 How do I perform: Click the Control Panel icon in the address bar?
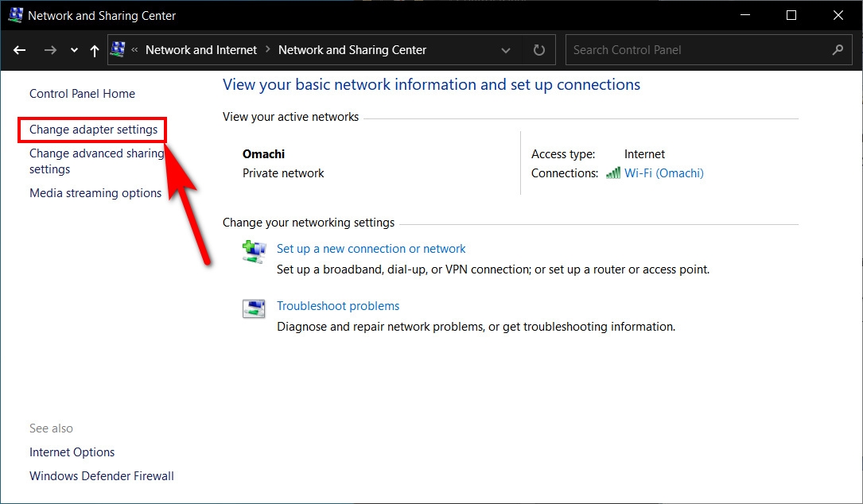pyautogui.click(x=118, y=49)
